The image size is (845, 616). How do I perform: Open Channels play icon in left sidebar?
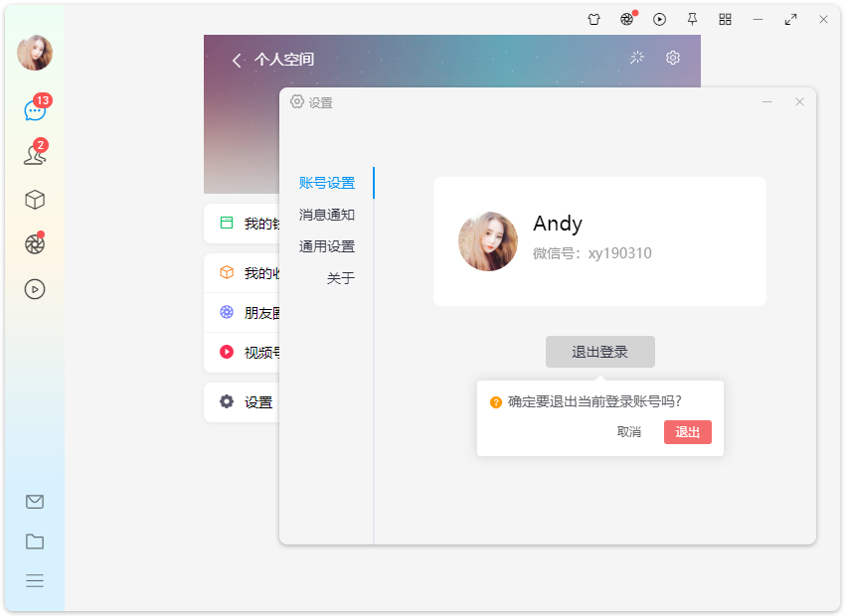click(35, 289)
